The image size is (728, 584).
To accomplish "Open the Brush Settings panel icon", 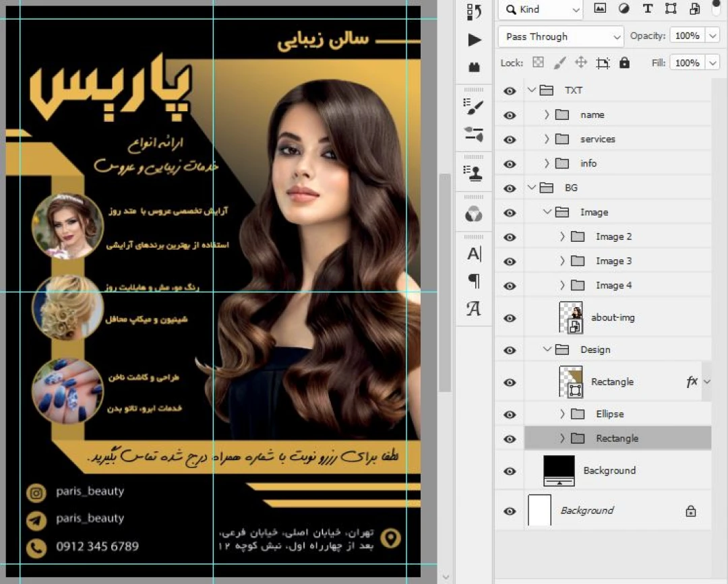I will [x=475, y=108].
